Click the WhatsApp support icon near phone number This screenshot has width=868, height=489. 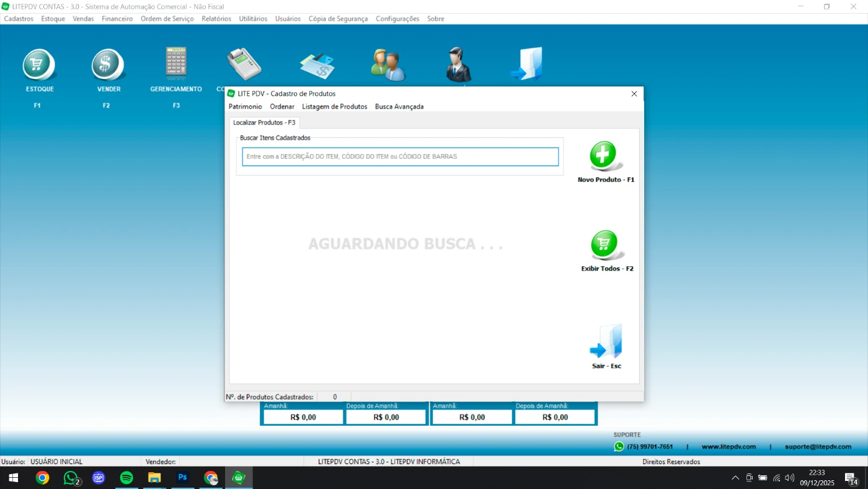619,446
